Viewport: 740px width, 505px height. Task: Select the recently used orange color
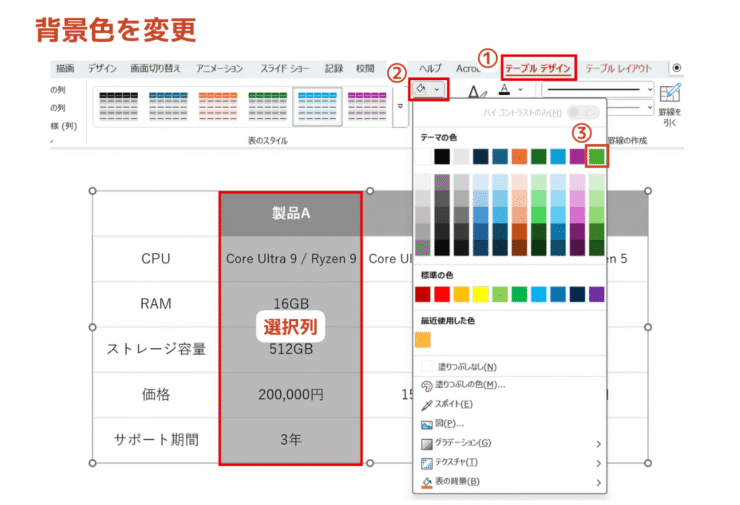pyautogui.click(x=423, y=340)
